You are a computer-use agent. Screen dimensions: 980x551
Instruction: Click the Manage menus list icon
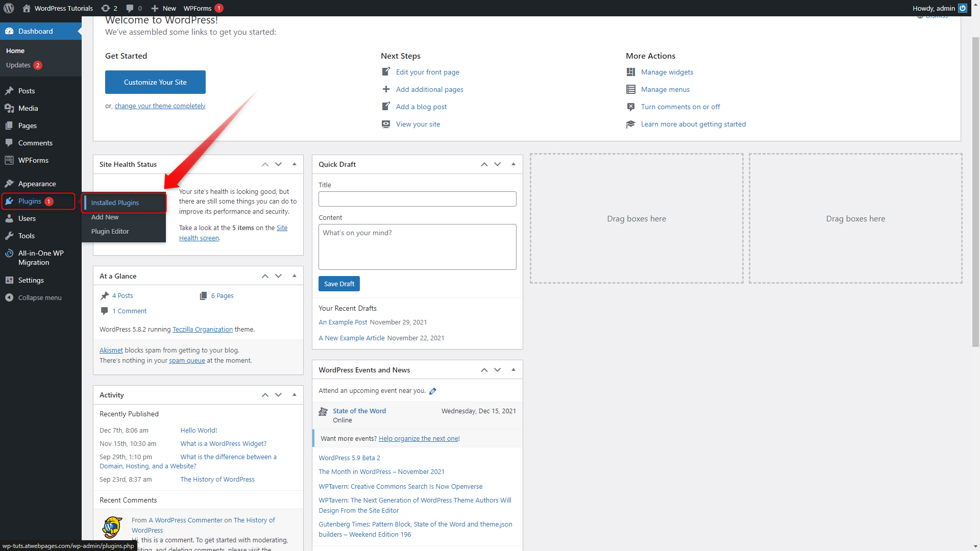tap(631, 89)
